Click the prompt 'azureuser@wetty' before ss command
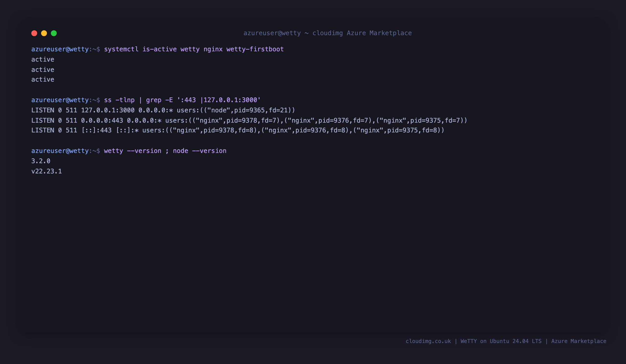The width and height of the screenshot is (626, 364). (60, 100)
